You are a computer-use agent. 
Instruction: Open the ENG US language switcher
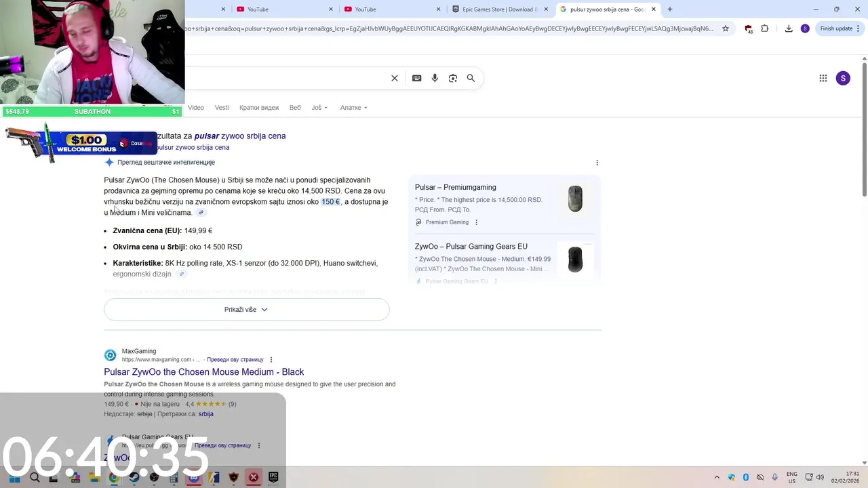coord(792,477)
